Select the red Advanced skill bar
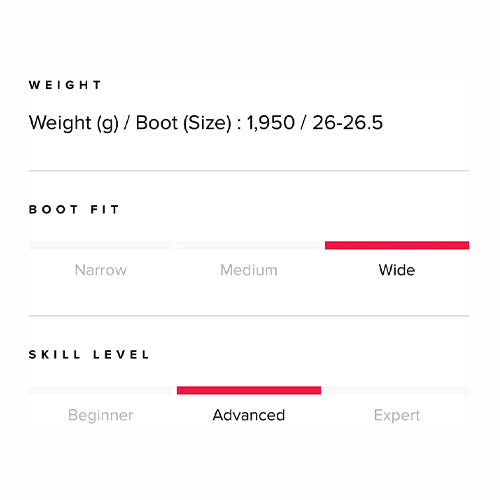The image size is (500, 500). pyautogui.click(x=249, y=390)
